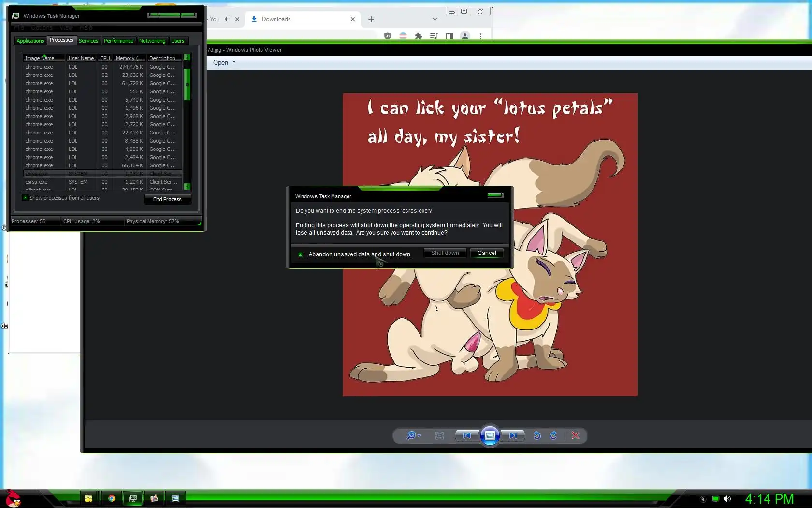This screenshot has width=812, height=508.
Task: Switch to Chrome from the taskbar
Action: point(112,498)
